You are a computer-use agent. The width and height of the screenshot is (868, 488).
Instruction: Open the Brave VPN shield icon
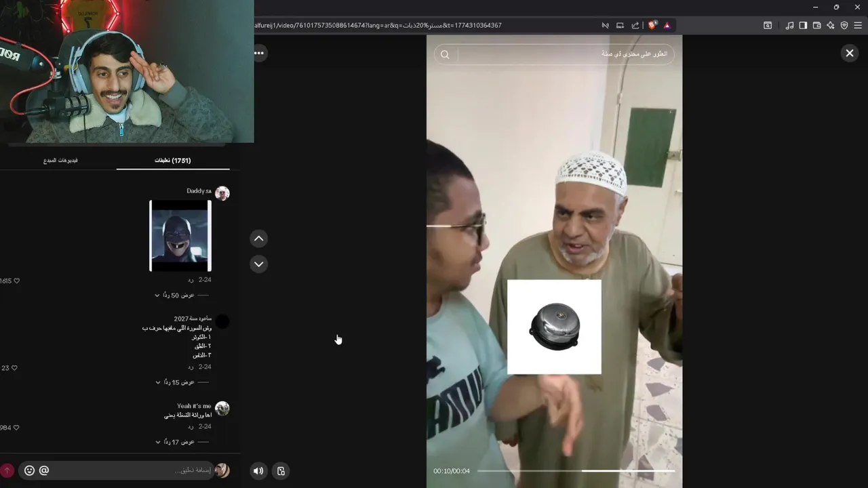click(x=844, y=25)
